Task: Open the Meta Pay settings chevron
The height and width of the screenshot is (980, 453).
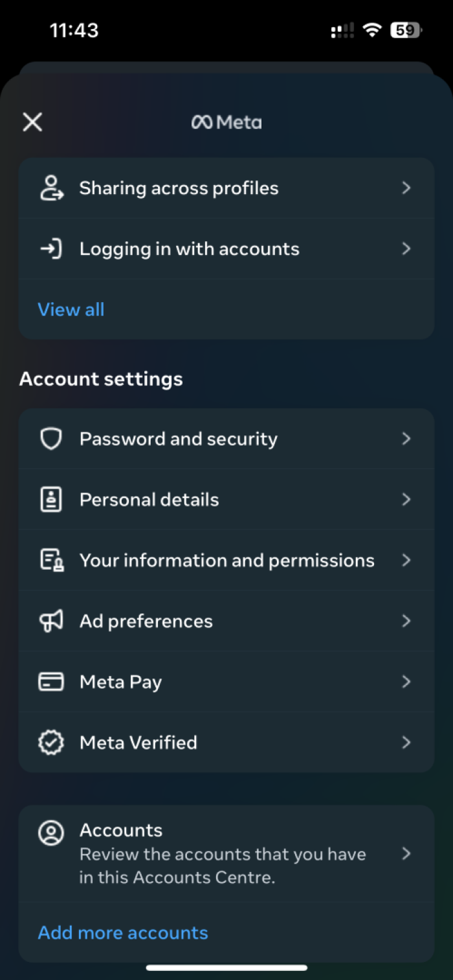Action: (406, 682)
